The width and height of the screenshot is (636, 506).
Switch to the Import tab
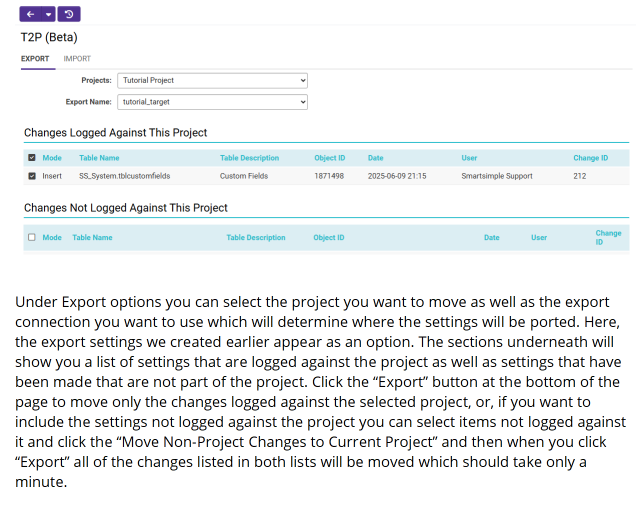click(x=77, y=59)
